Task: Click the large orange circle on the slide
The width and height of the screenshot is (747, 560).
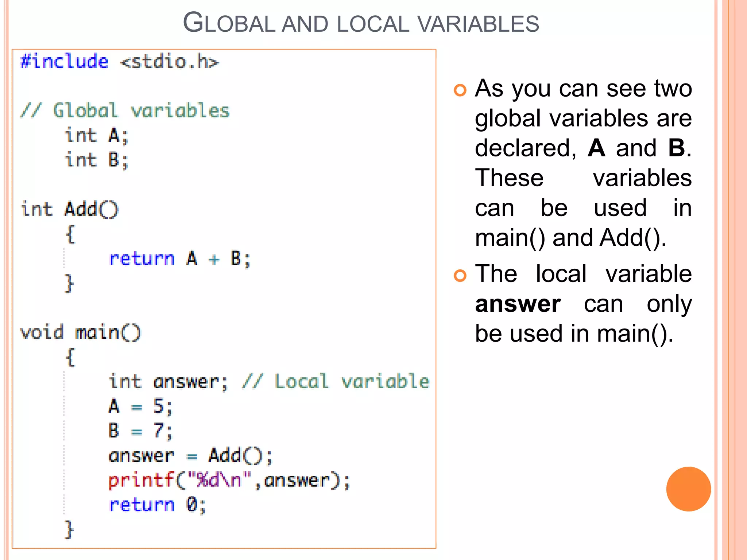Action: 689,489
